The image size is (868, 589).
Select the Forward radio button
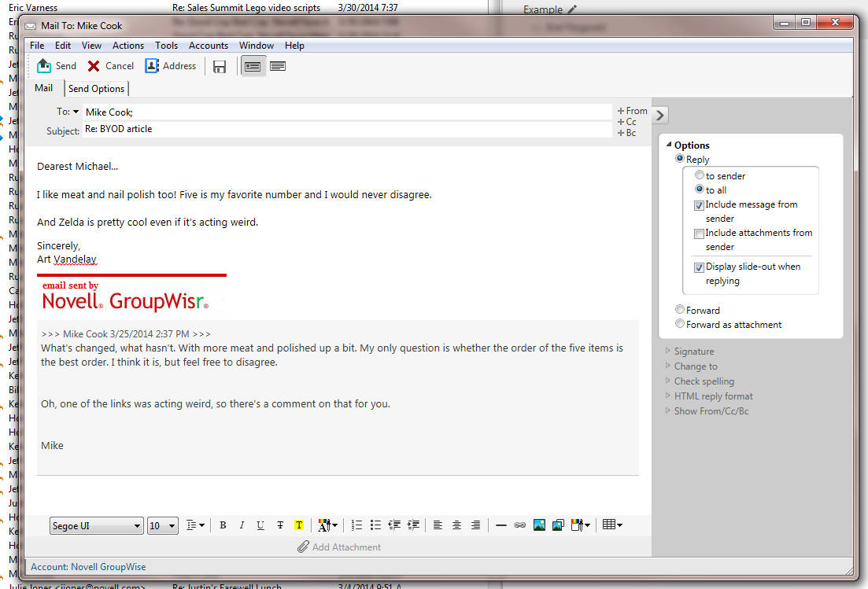pos(679,309)
